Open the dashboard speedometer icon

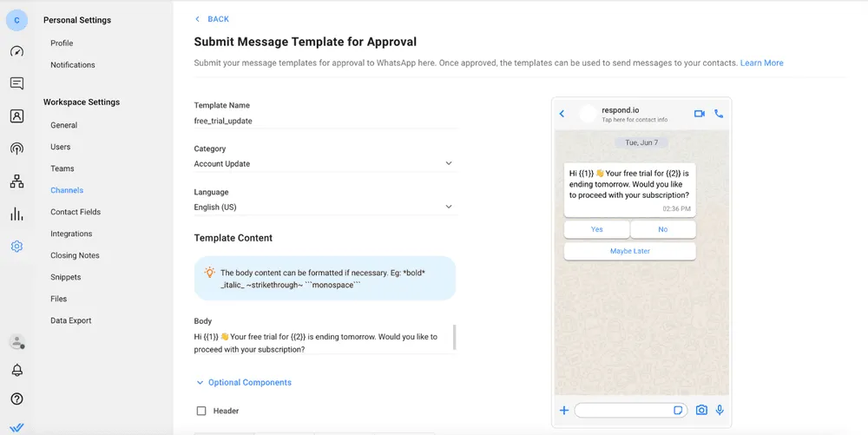click(16, 51)
